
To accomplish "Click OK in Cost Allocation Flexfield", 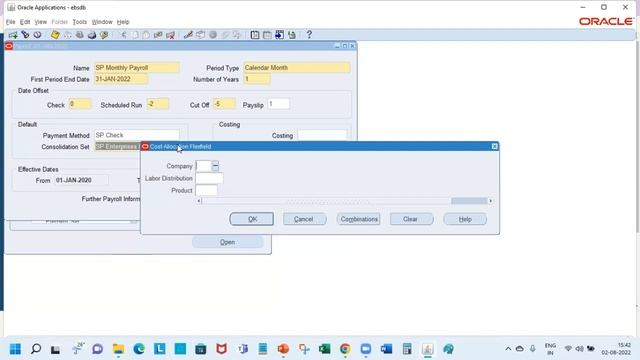I will point(252,219).
